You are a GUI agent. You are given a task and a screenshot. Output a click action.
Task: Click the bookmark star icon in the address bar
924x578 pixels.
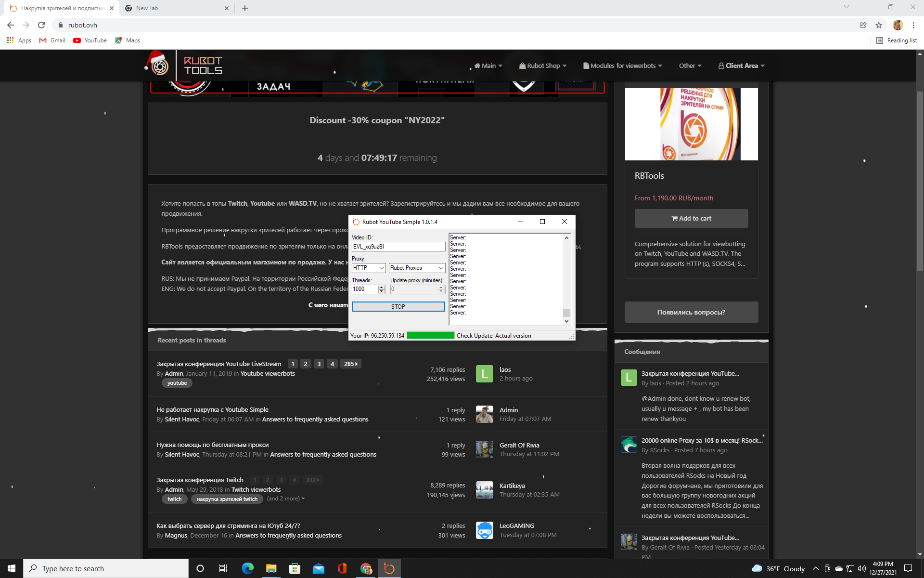tap(879, 25)
